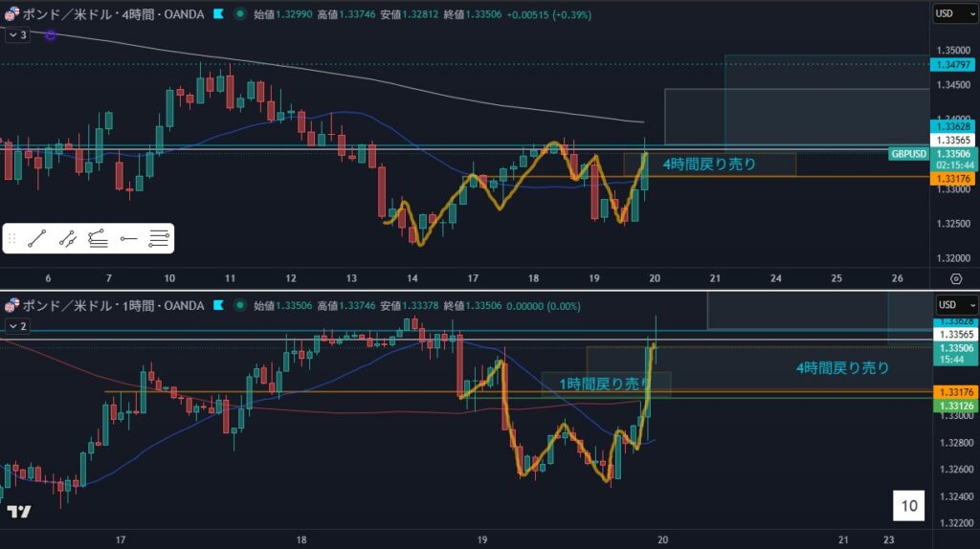Toggle the green market status dot, upper chart
Viewport: 980px width, 549px height.
[x=239, y=14]
